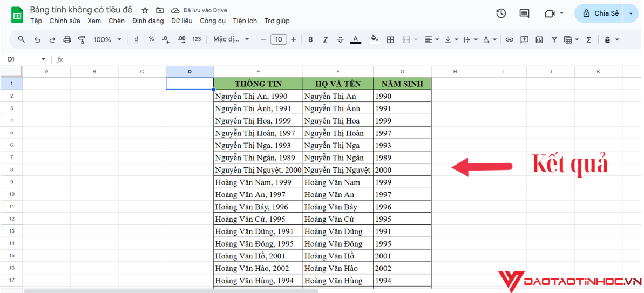Select cell Hoàng Văn Hùng, 1994
The image size is (644, 293).
click(x=259, y=281)
